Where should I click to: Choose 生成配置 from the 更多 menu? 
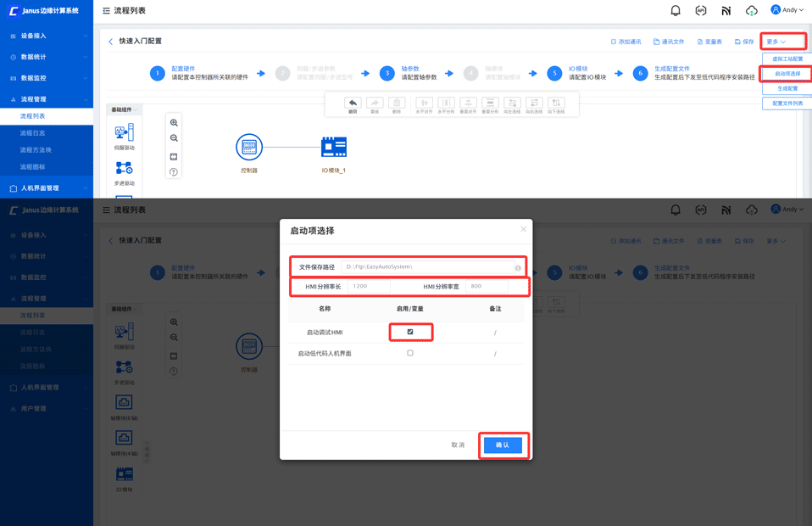[787, 88]
